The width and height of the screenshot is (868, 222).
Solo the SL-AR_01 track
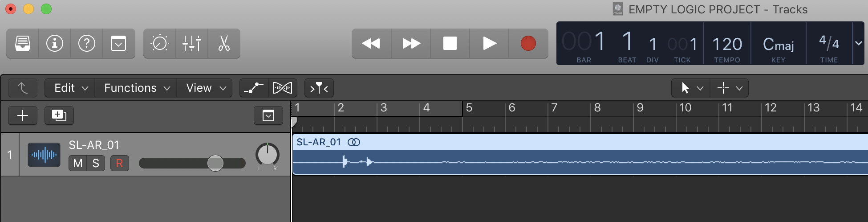[96, 163]
